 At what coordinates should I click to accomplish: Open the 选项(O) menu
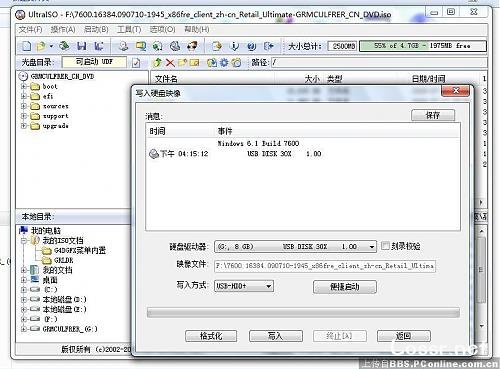coord(162,30)
